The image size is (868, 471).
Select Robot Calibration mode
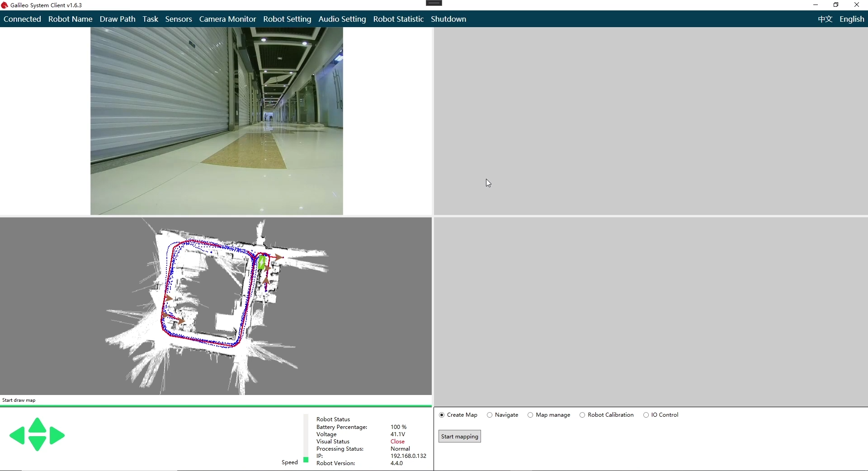tap(582, 415)
